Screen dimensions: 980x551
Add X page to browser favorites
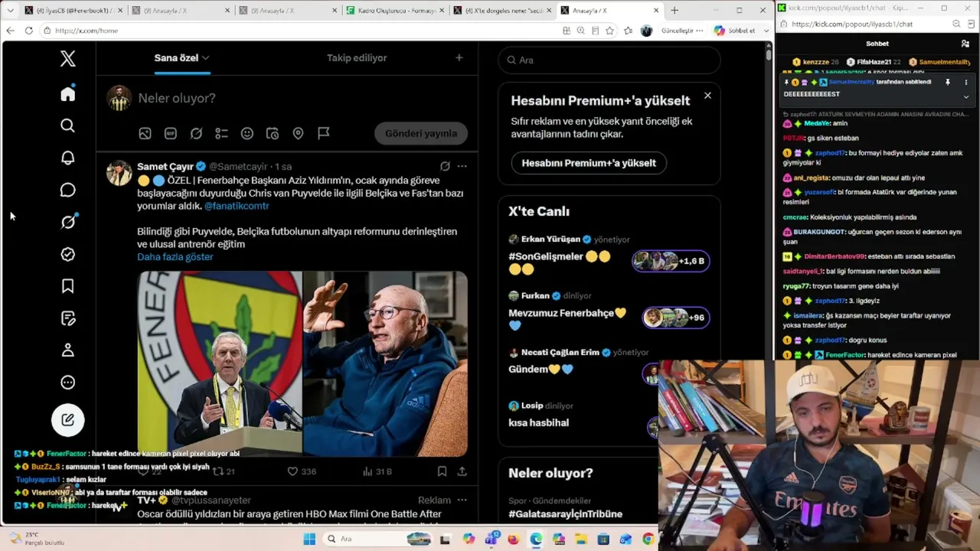[609, 31]
